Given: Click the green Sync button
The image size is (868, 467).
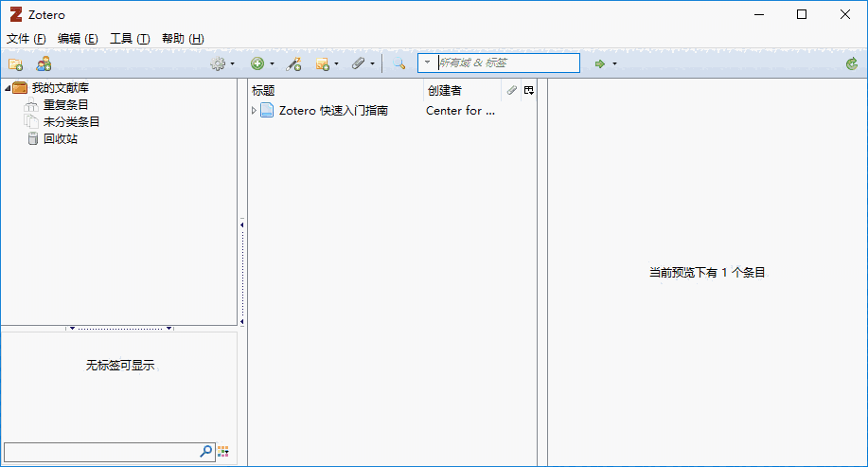Looking at the screenshot, I should coord(852,64).
